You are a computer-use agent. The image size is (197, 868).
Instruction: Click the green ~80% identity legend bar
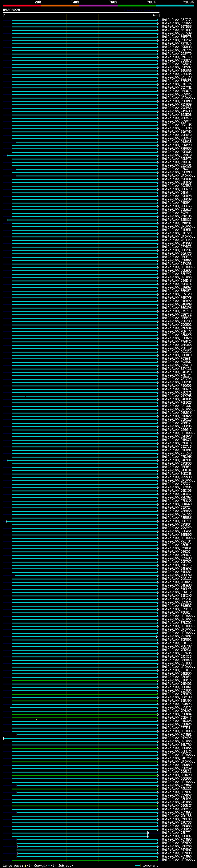coord(137,6)
